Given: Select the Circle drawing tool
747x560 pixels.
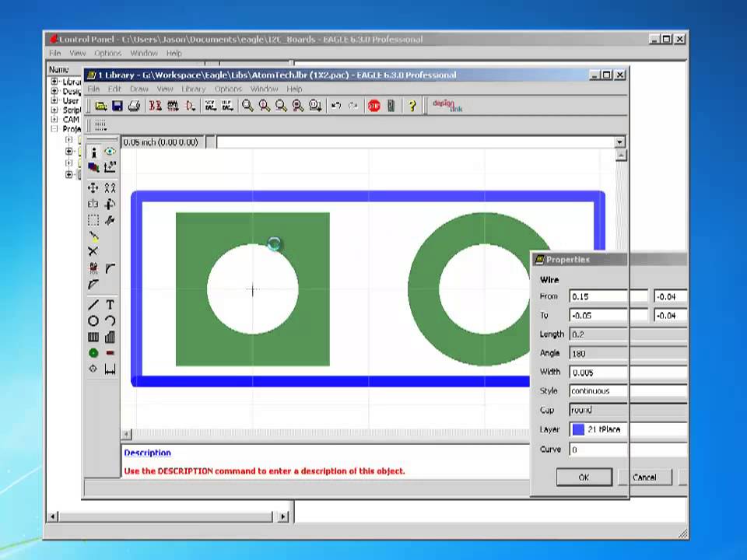Looking at the screenshot, I should [x=93, y=321].
